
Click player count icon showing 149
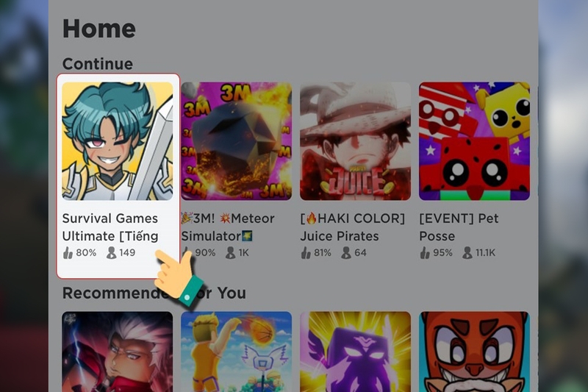pos(112,253)
